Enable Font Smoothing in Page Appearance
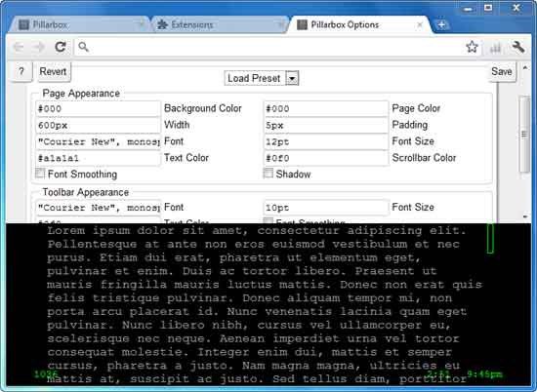This screenshot has width=537, height=392. coord(40,173)
